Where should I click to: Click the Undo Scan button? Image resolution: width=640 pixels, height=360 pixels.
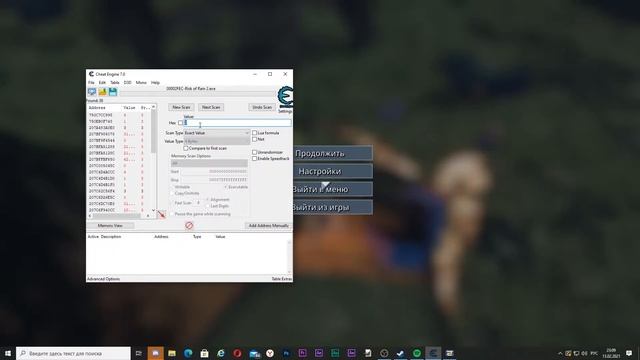[x=262, y=107]
